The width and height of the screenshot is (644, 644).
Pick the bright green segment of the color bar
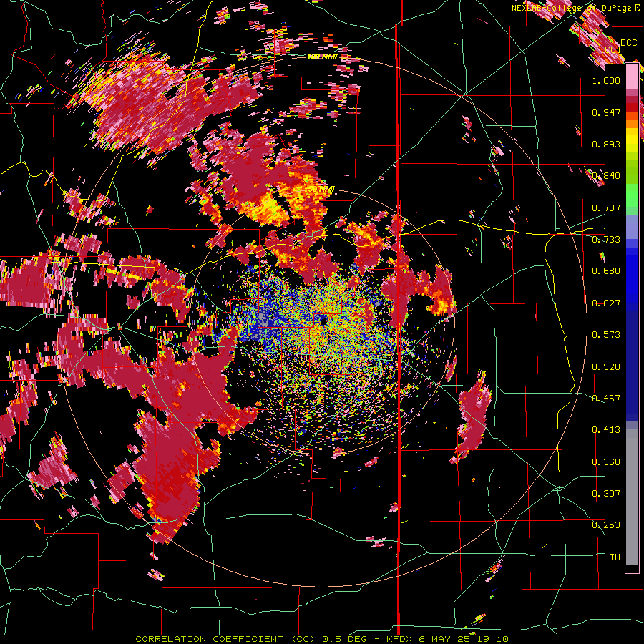pyautogui.click(x=632, y=195)
